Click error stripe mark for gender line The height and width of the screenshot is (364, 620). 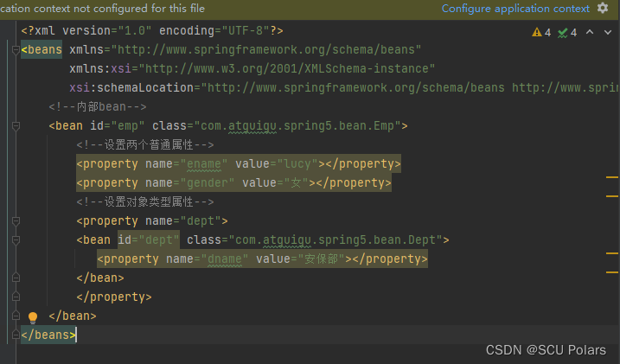[611, 196]
